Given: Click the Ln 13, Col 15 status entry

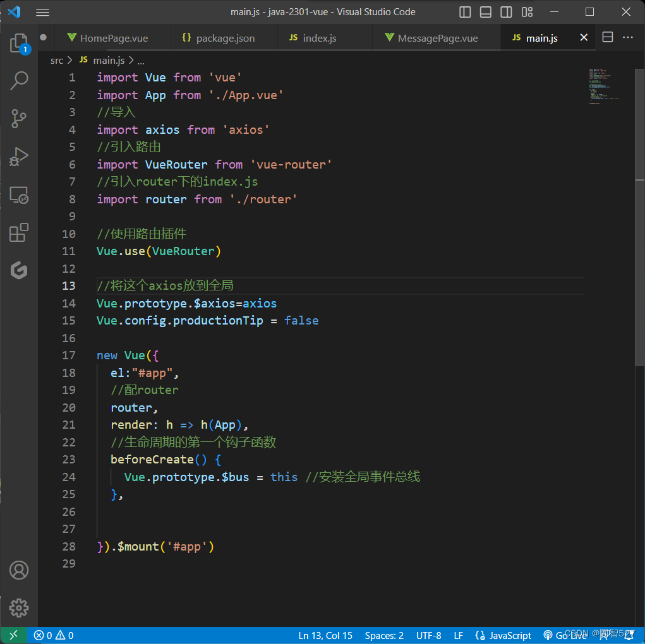Looking at the screenshot, I should 325,635.
